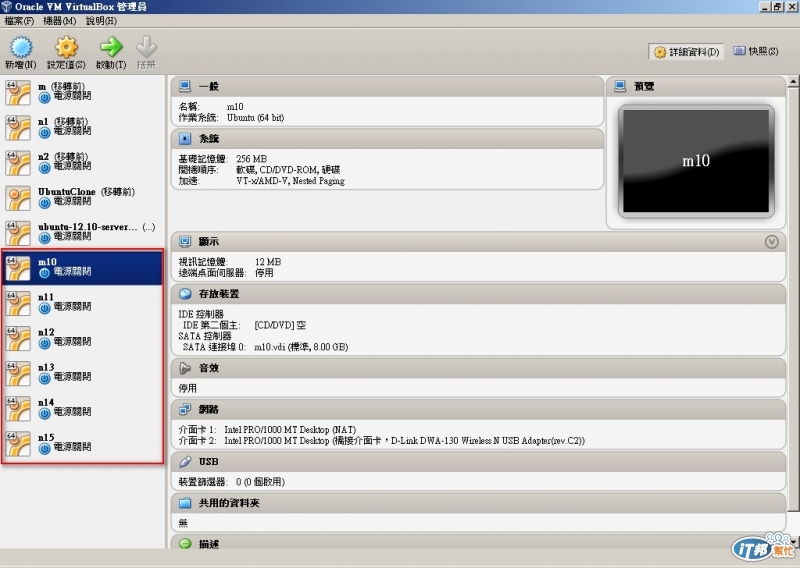The image size is (800, 568).
Task: Click the power-off status icon under m10
Action: click(x=44, y=273)
